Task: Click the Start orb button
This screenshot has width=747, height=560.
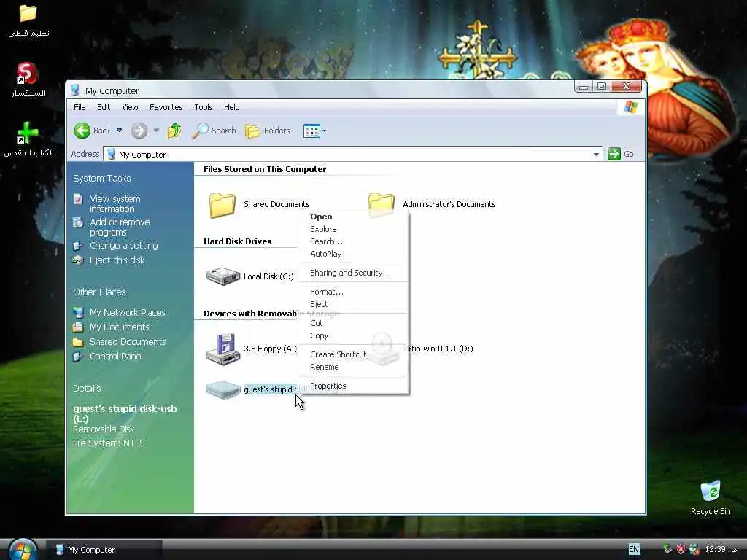Action: pyautogui.click(x=23, y=550)
